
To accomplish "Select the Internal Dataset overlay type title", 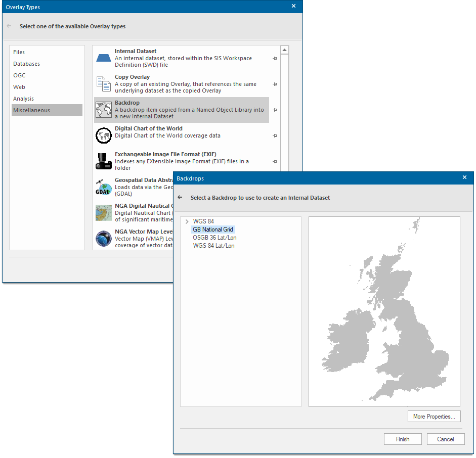I will pos(136,51).
